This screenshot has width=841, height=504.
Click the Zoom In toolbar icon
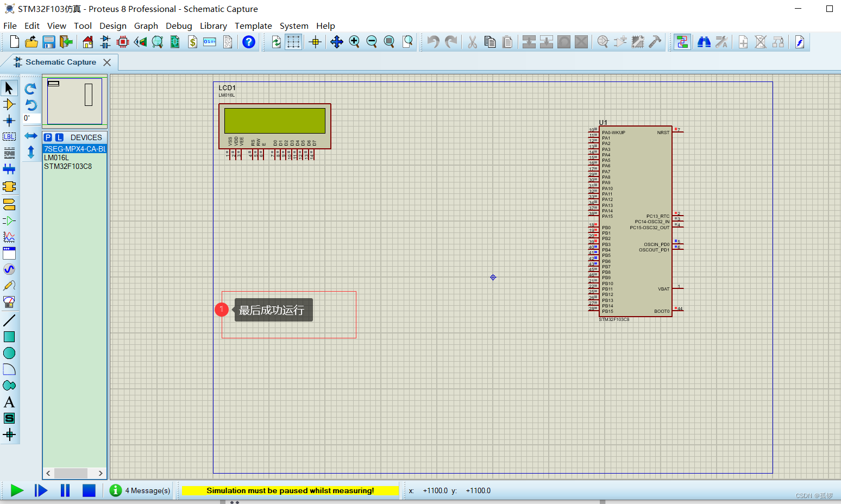click(355, 42)
